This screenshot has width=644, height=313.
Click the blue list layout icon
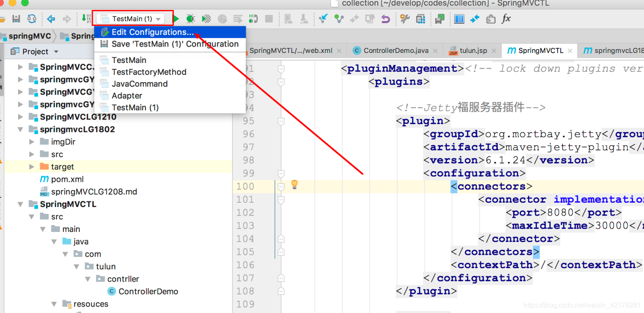[459, 19]
